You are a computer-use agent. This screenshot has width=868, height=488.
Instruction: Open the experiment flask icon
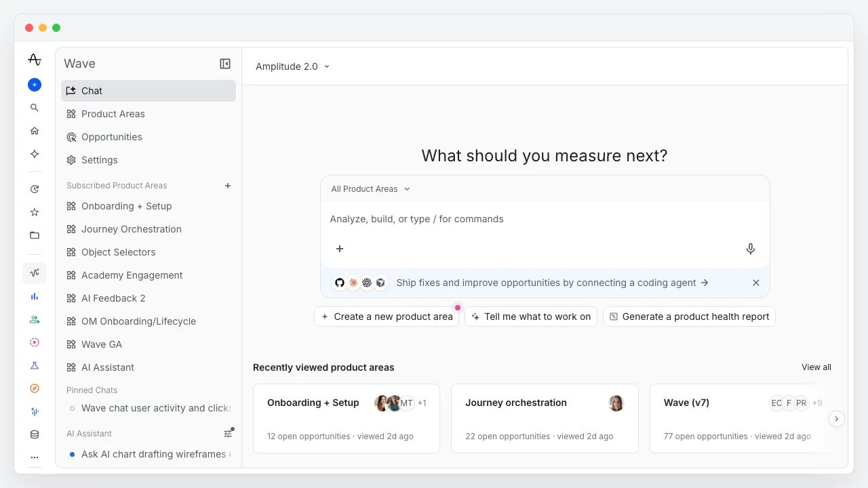35,365
